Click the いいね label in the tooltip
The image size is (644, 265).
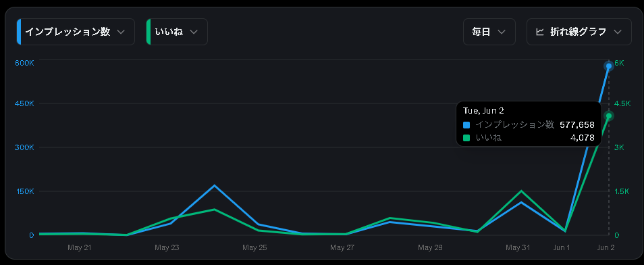488,138
